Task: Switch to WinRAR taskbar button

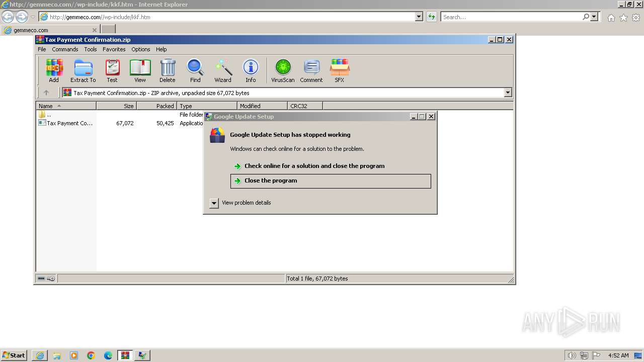Action: tap(125, 355)
